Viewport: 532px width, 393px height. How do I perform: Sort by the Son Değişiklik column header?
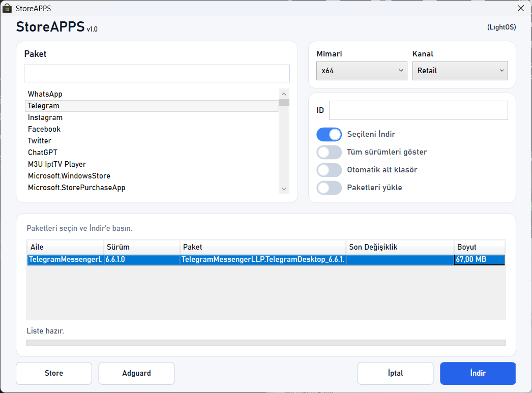[x=400, y=247]
